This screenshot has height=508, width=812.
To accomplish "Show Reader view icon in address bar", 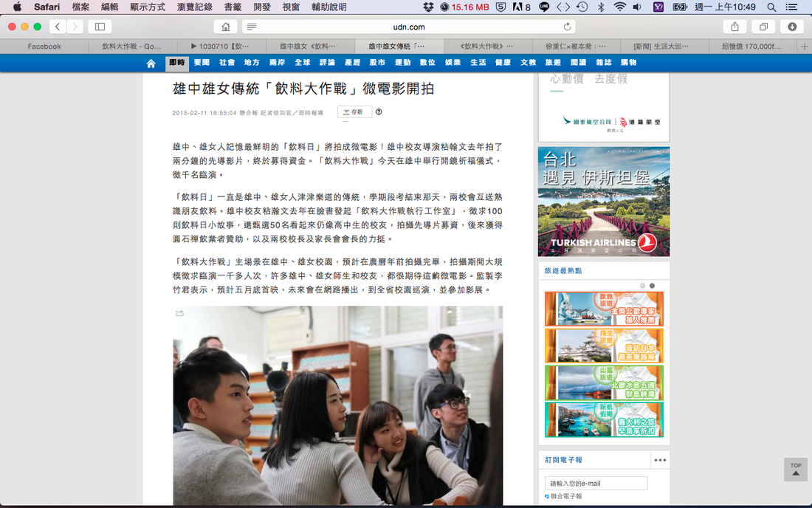I will pos(251,27).
